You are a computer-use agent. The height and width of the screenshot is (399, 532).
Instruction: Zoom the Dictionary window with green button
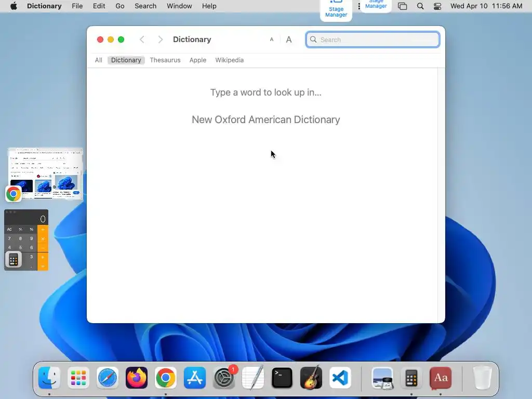[121, 39]
